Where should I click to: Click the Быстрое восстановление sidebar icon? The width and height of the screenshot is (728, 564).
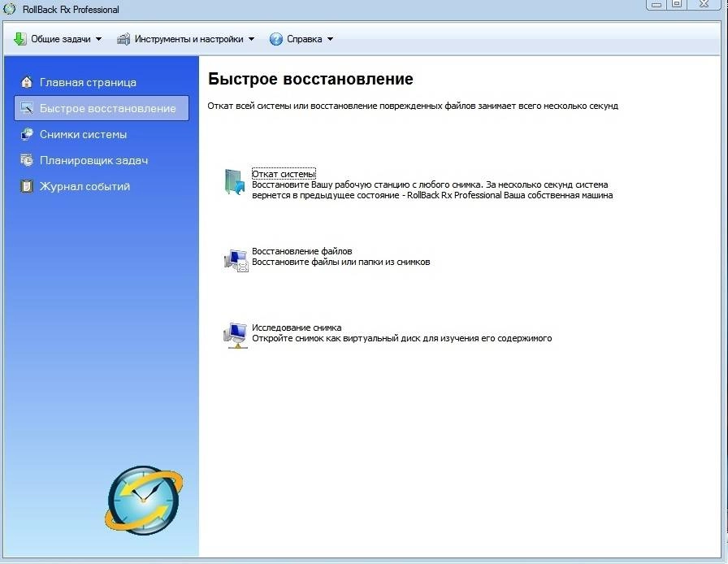(27, 108)
